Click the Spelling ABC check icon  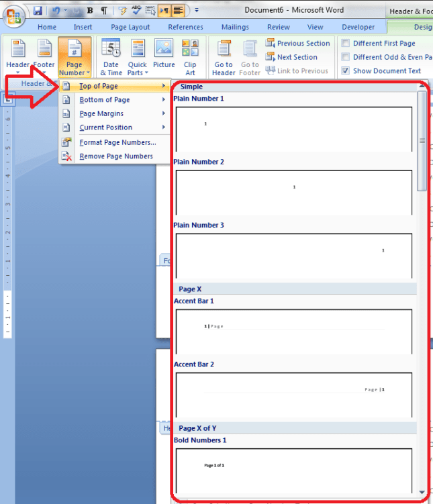136,11
